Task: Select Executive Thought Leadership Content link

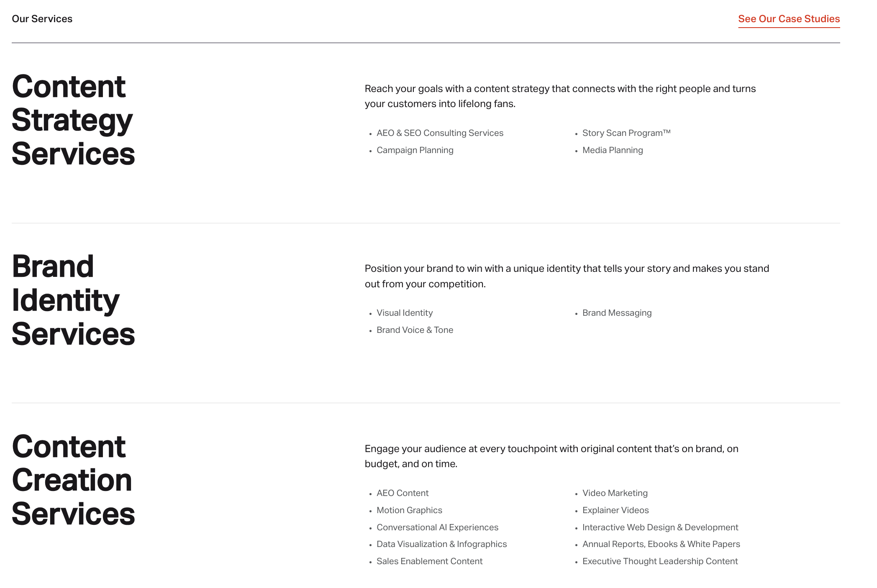Action: tap(660, 561)
